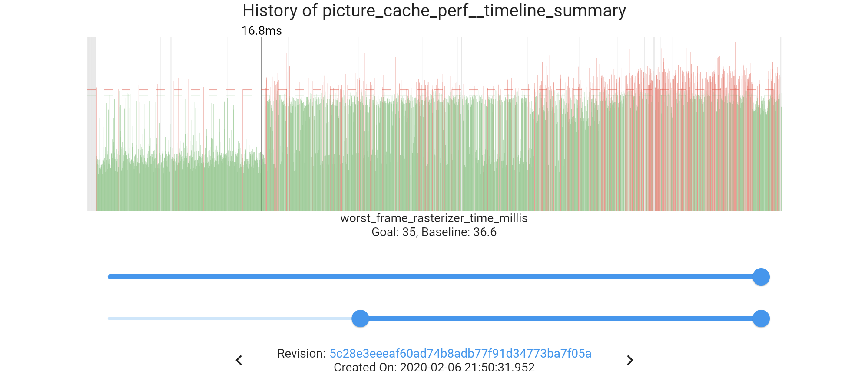Screen dimensions: 868x381
Task: Click the left thumb of the lower slider
Action: [x=360, y=319]
